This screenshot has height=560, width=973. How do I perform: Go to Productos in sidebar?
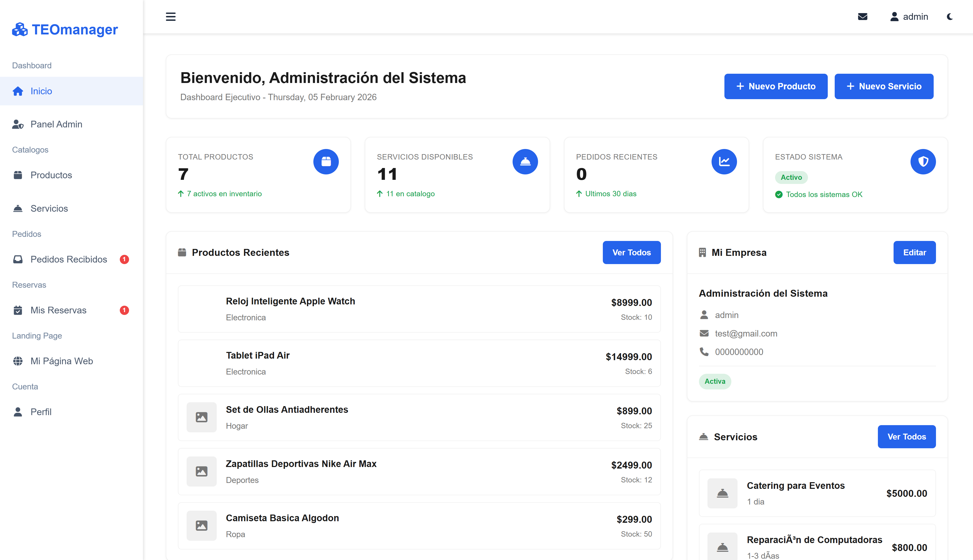(51, 175)
